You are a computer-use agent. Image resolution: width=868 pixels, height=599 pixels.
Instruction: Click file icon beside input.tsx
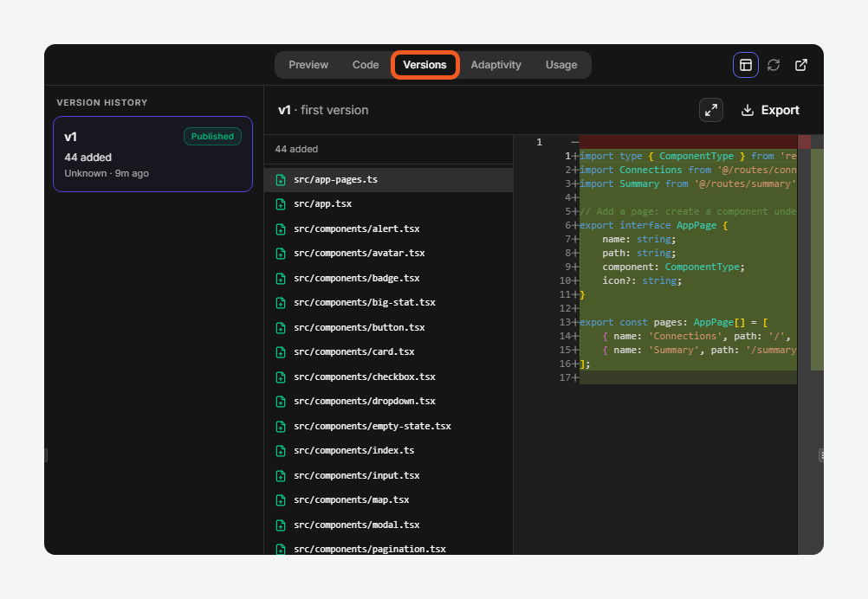tap(281, 476)
